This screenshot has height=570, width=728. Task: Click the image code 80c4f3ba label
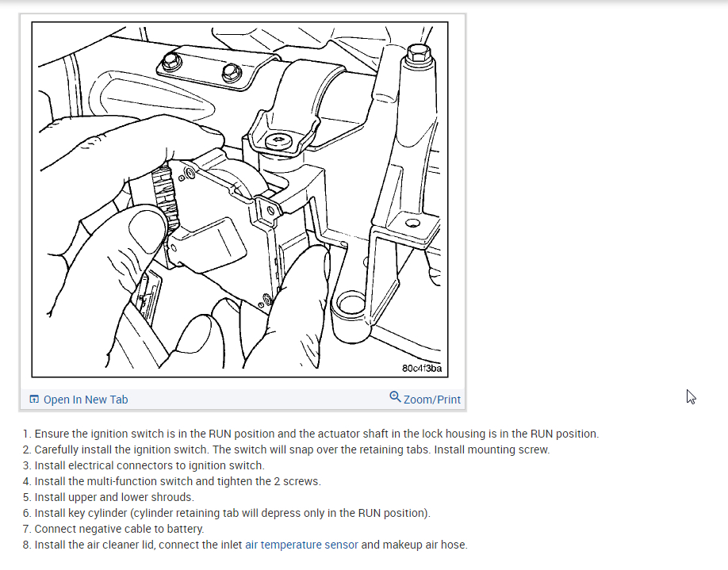coord(422,368)
